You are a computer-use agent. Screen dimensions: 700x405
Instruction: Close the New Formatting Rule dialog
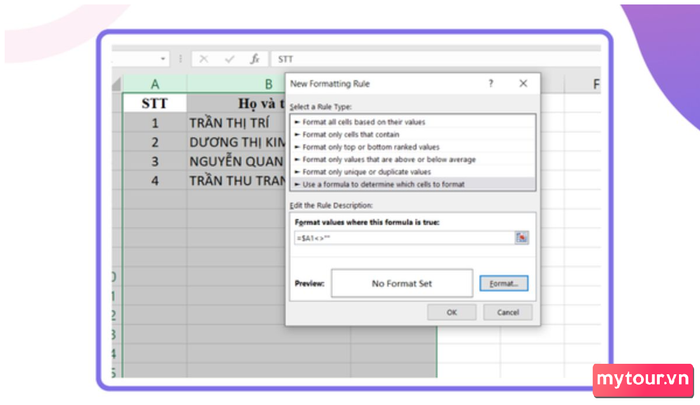click(x=523, y=84)
